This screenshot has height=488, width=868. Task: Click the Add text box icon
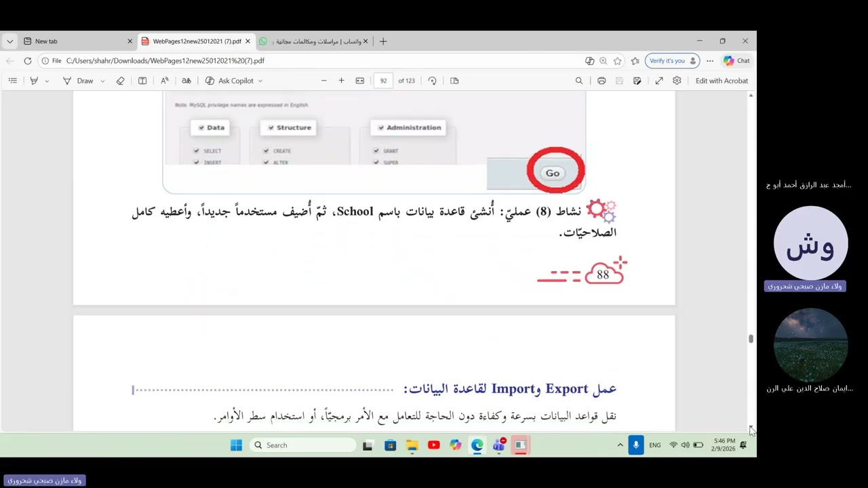tap(142, 81)
